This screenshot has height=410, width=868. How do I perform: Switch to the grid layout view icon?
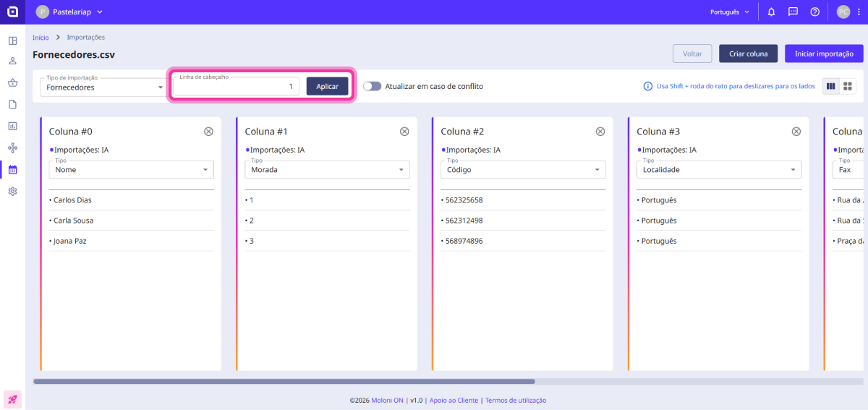coord(848,86)
